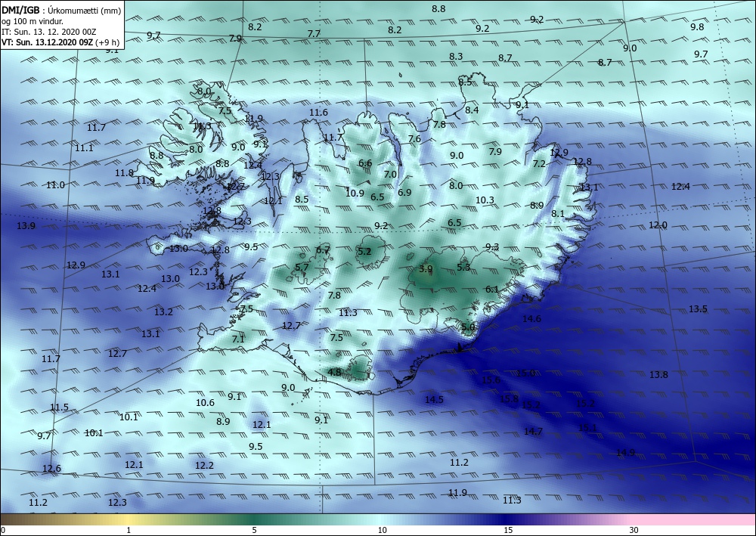Click the 14.5 map value

pos(434,400)
